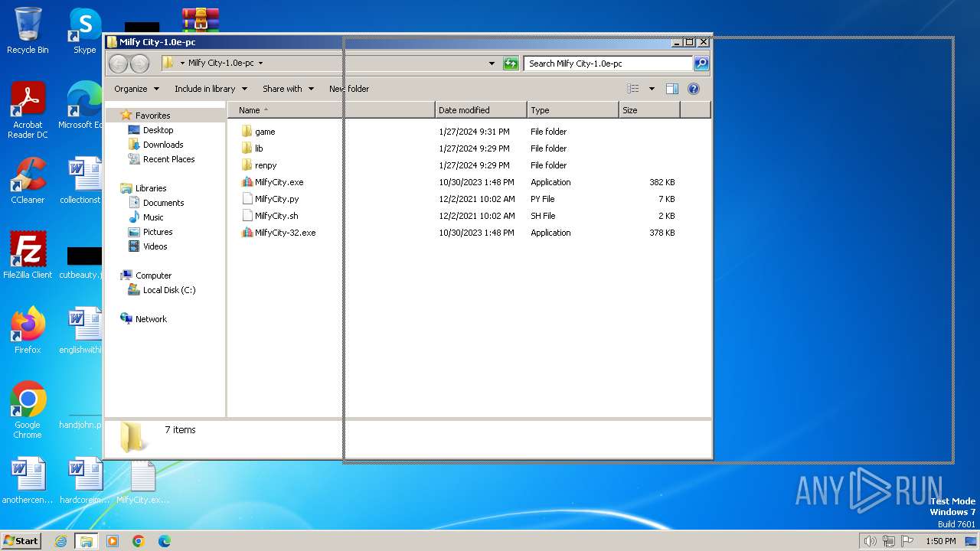Open Local Disk (C:)
Screen dimensions: 980x551
(168, 290)
